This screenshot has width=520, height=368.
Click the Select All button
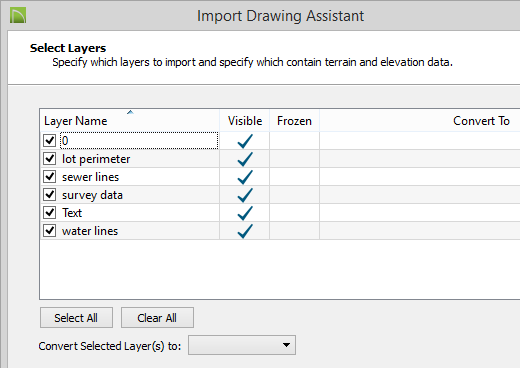tap(76, 318)
